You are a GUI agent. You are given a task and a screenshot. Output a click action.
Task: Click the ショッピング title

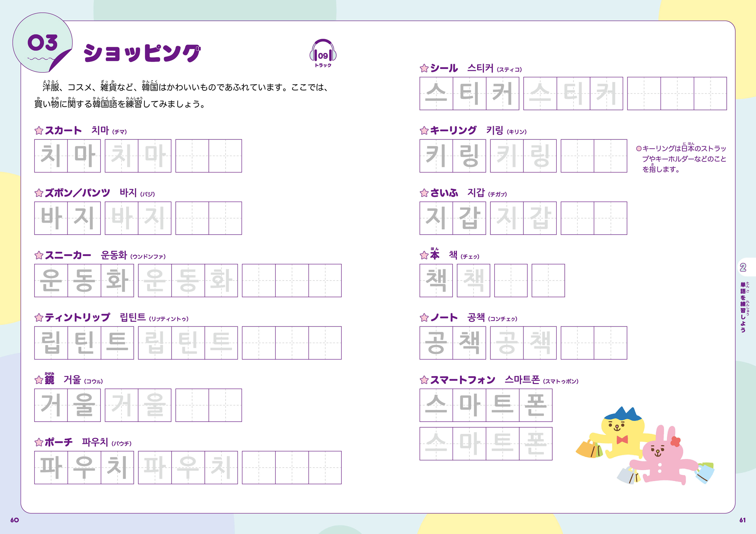pyautogui.click(x=142, y=53)
